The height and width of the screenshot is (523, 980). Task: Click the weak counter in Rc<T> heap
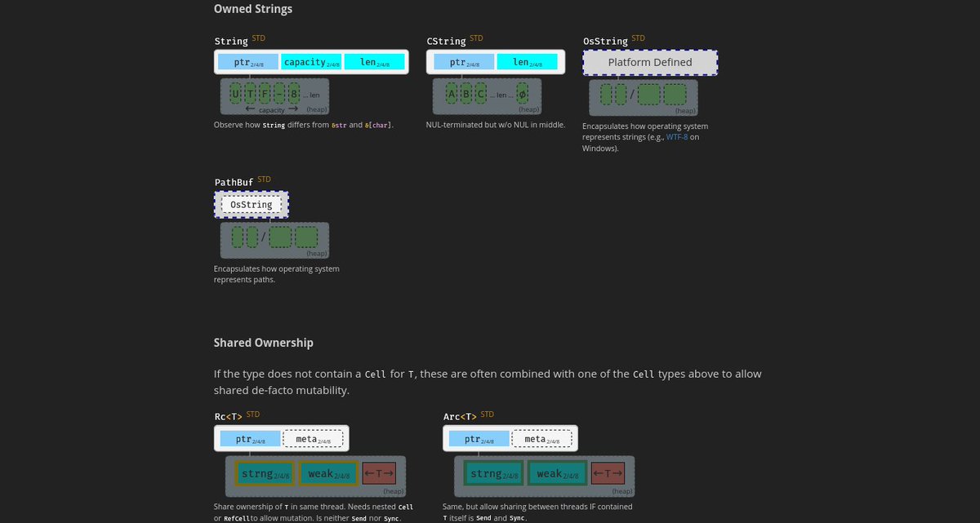click(x=328, y=473)
